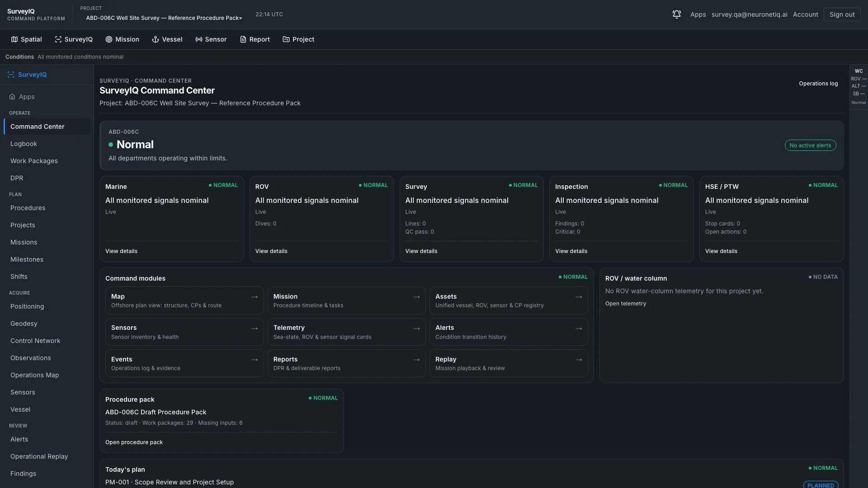Click the notifications bell icon
This screenshot has width=868, height=488.
[x=676, y=14]
